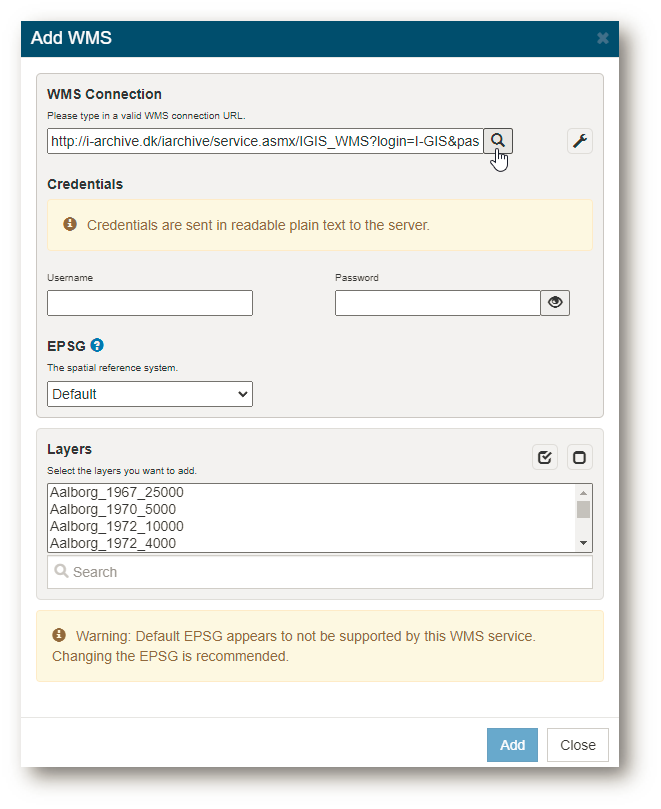The height and width of the screenshot is (809, 661).
Task: Click the layer list scroll up arrow
Action: [x=584, y=493]
